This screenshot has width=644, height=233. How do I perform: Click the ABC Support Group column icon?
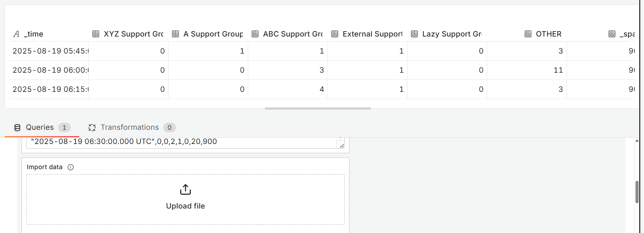255,34
